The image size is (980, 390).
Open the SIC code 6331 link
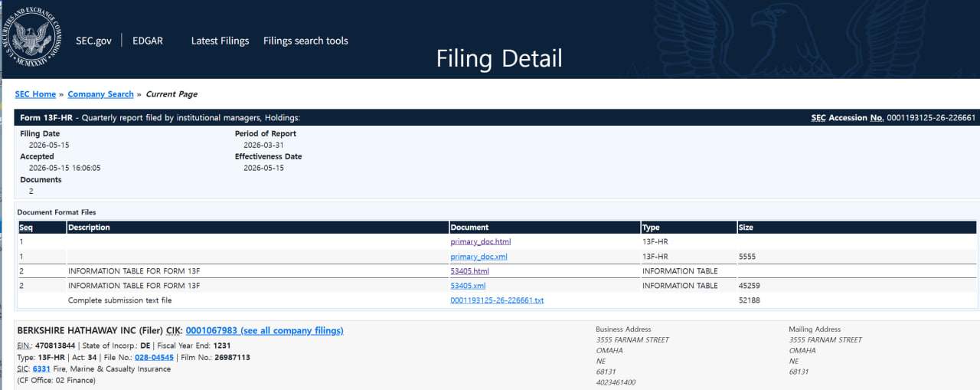pos(41,369)
